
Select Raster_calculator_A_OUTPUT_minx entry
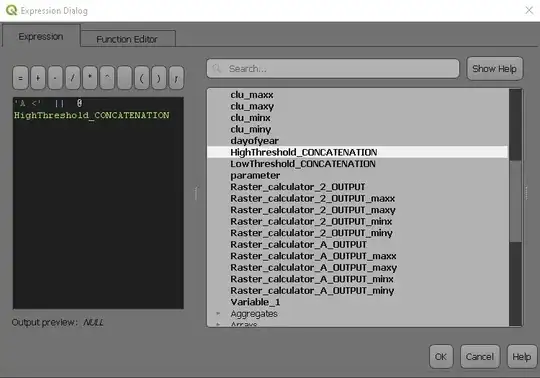312,279
